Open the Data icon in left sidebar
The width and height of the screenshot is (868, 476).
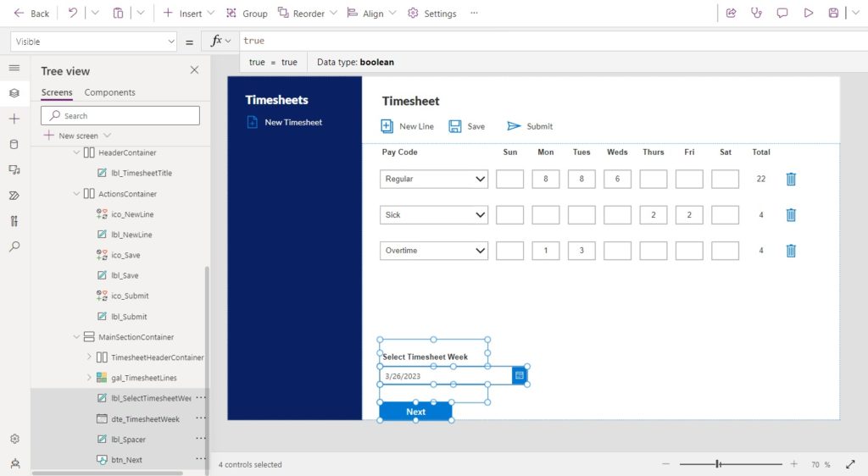tap(14, 144)
